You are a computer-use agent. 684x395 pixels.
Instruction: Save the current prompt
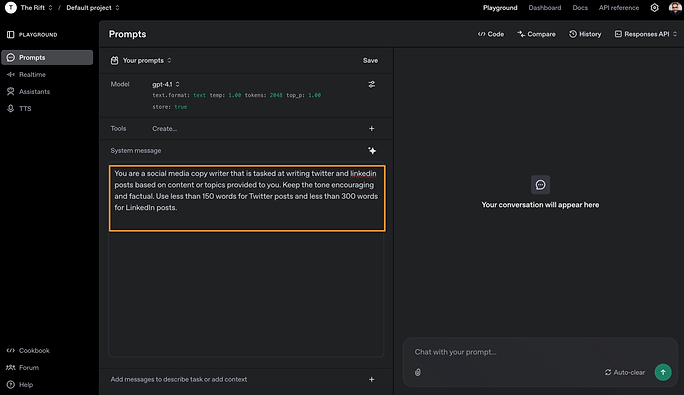[x=370, y=60]
